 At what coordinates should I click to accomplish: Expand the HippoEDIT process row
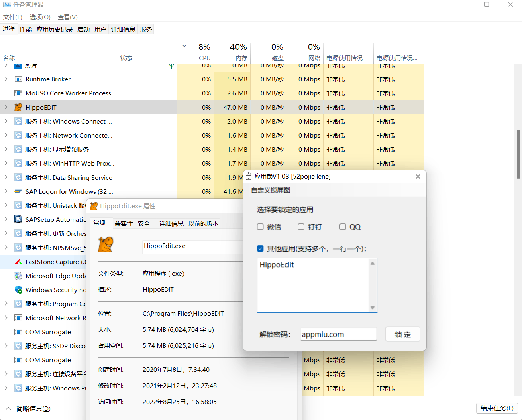[x=6, y=107]
